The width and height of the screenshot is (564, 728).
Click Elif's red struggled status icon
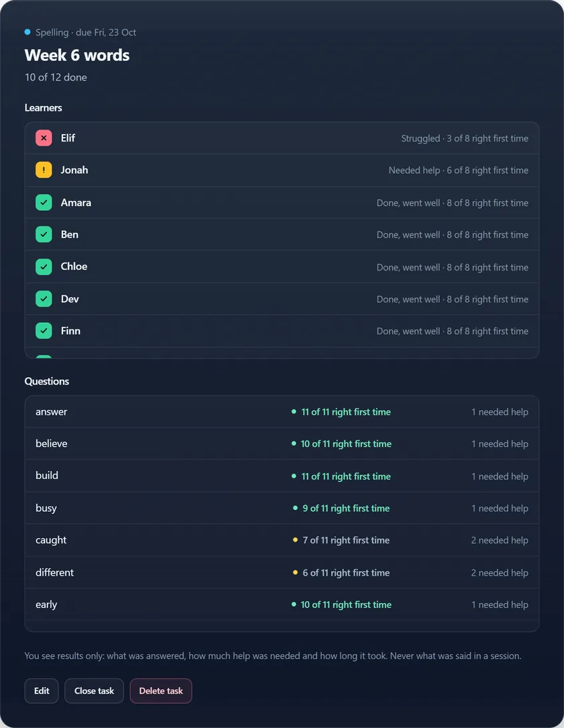(x=44, y=138)
